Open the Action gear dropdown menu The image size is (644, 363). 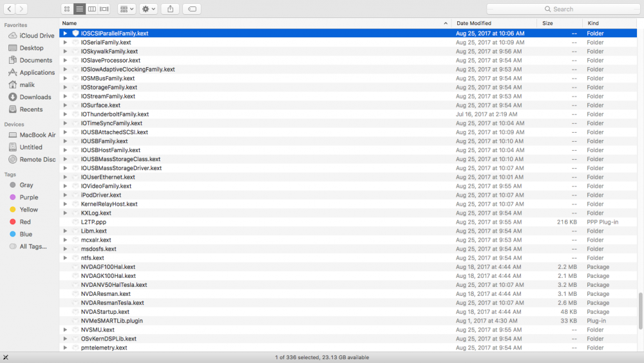click(149, 9)
